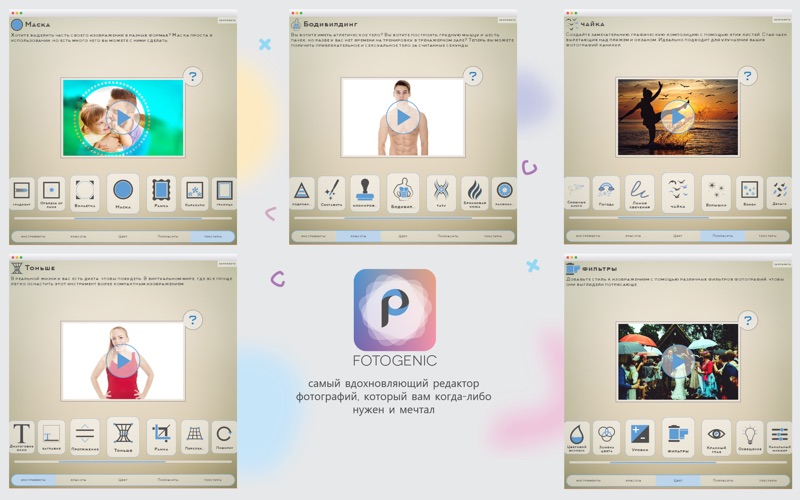Pick the crop tool in Тоньше panel
This screenshot has height=500, width=800.
[x=161, y=437]
